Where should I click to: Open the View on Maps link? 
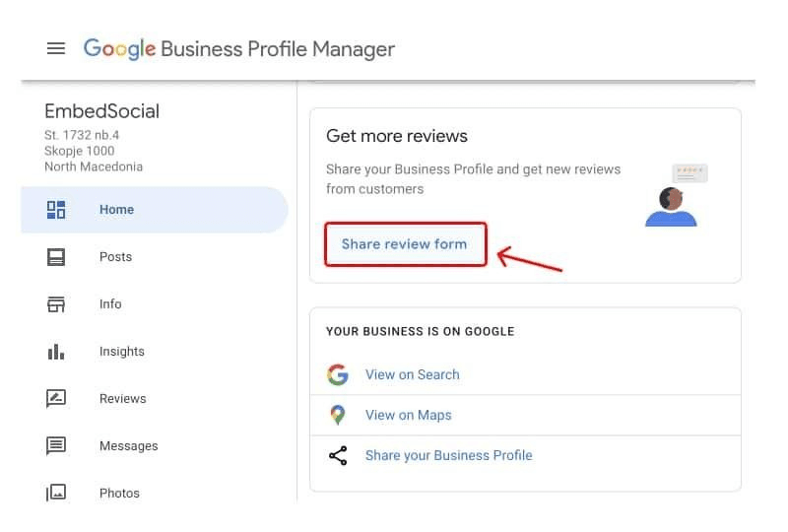click(x=408, y=415)
